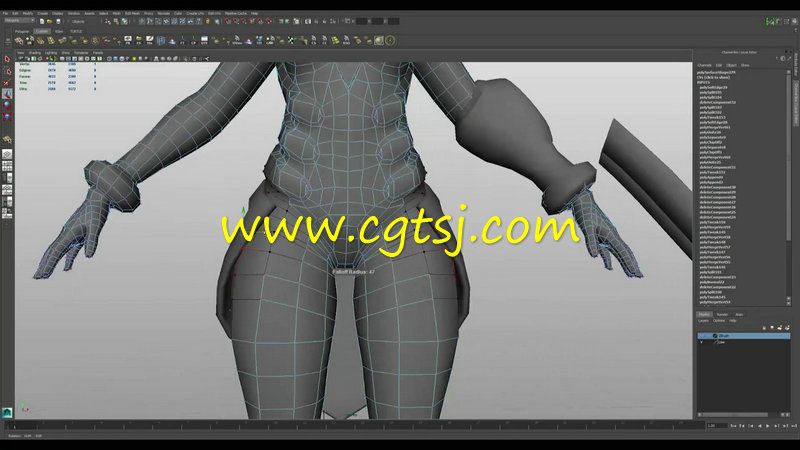Go to end of playback range
Image resolution: width=800 pixels, height=450 pixels.
click(794, 426)
